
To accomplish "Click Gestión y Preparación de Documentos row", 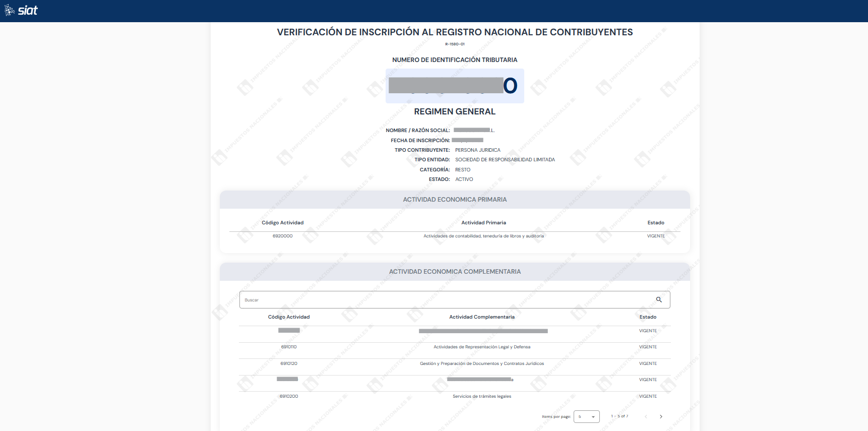I will click(x=481, y=363).
